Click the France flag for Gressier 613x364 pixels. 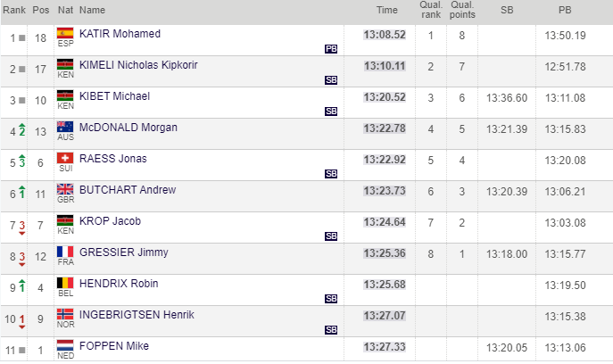point(64,252)
